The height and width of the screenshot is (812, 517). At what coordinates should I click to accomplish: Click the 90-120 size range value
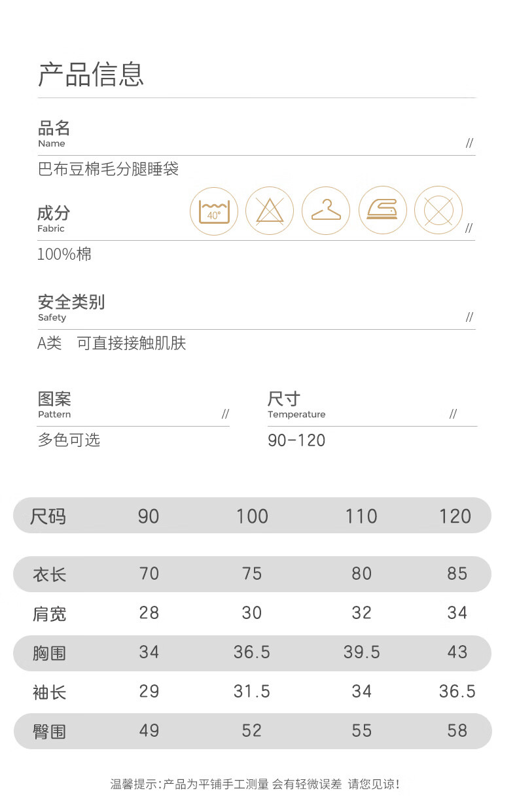tap(296, 440)
